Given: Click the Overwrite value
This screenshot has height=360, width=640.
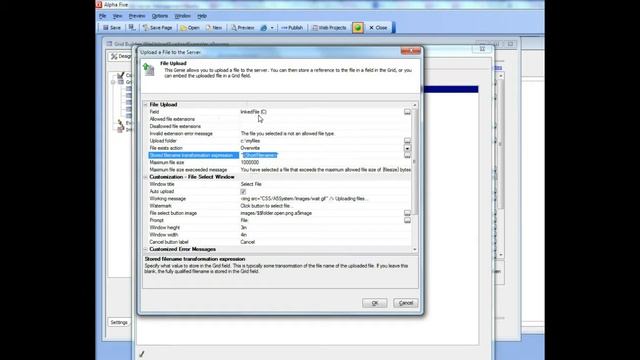Looking at the screenshot, I should coord(250,148).
